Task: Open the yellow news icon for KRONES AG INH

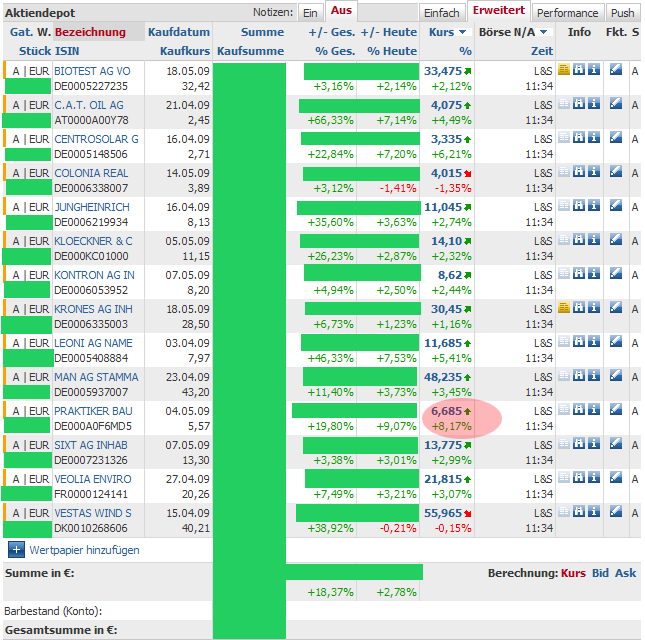Action: pyautogui.click(x=564, y=308)
